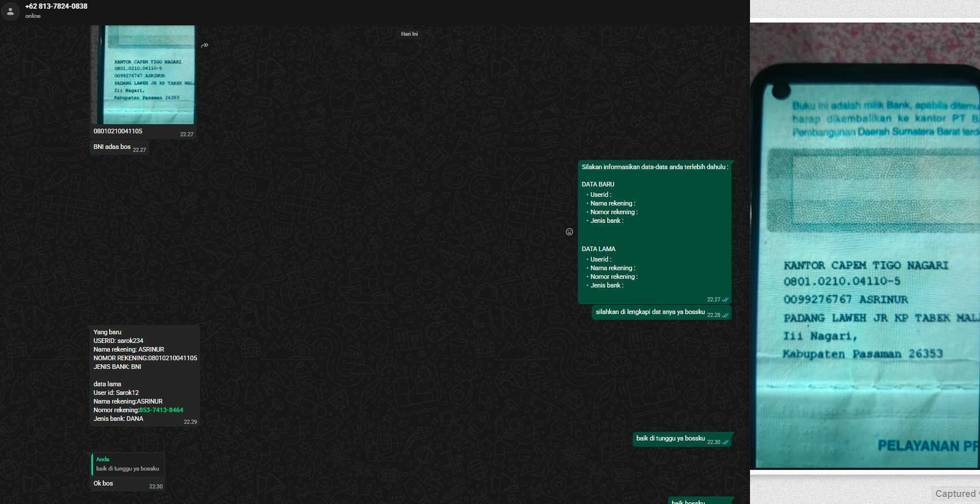Select the message 'silahkan di lengkapi dat anya ya bossku'
The image size is (980, 504).
pyautogui.click(x=650, y=312)
